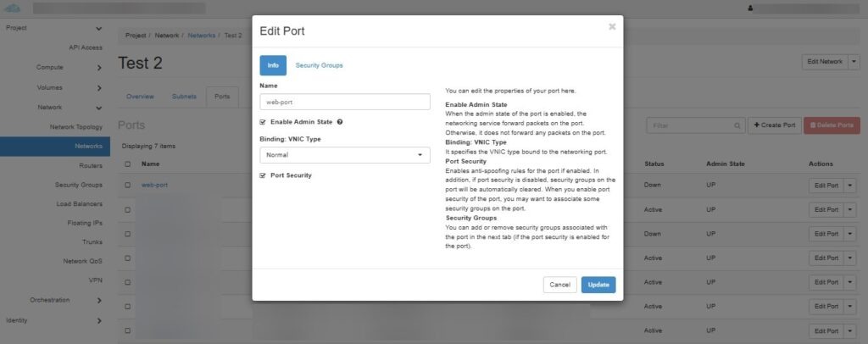This screenshot has width=868, height=344.
Task: Toggle the Port Security checkbox
Action: coord(263,175)
